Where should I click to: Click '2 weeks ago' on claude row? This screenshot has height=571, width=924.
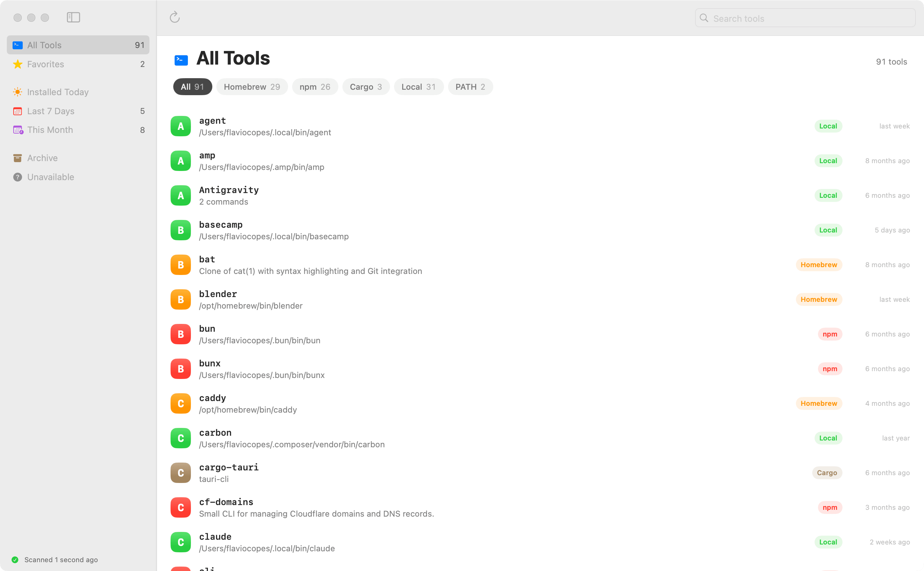click(x=890, y=542)
